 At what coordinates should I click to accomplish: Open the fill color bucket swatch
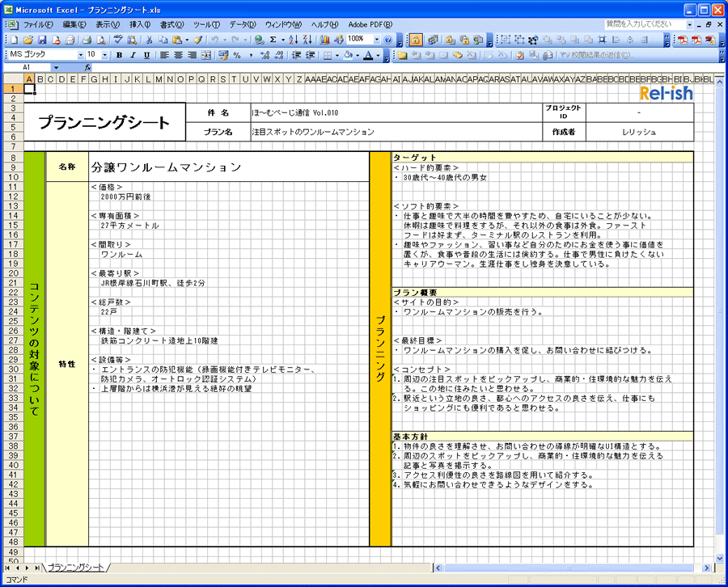tap(348, 55)
